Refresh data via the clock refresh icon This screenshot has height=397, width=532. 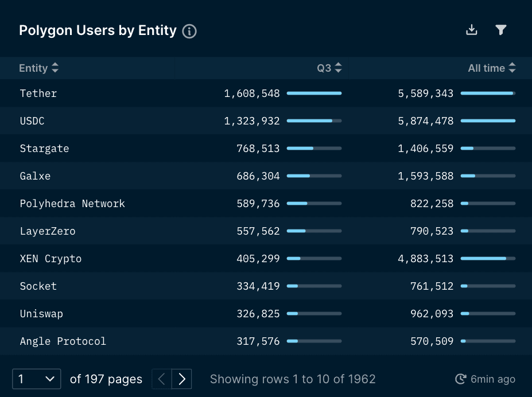[x=460, y=379]
